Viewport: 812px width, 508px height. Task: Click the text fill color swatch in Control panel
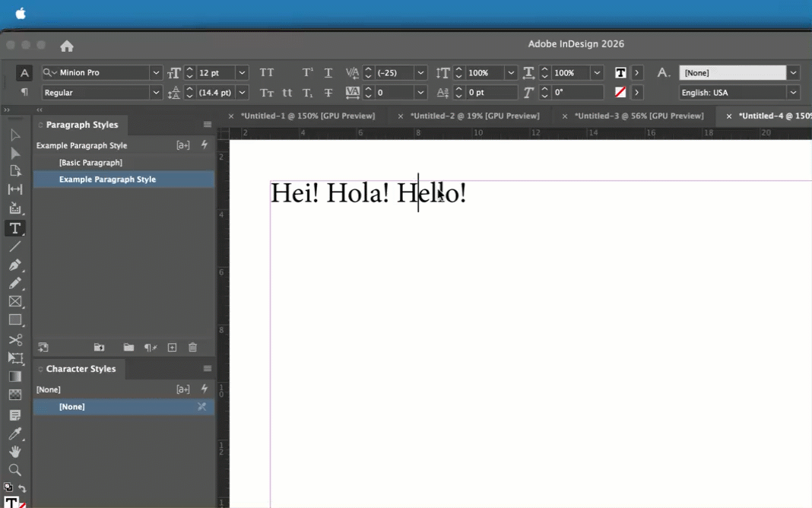click(620, 73)
